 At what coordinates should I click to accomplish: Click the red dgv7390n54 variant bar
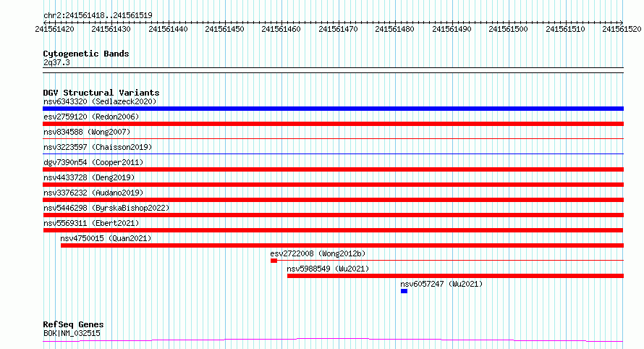click(333, 169)
